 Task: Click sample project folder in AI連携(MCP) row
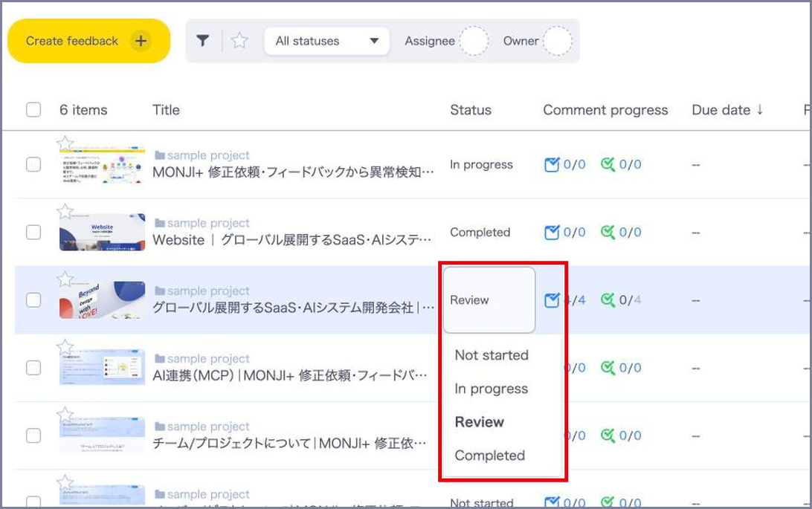[202, 358]
